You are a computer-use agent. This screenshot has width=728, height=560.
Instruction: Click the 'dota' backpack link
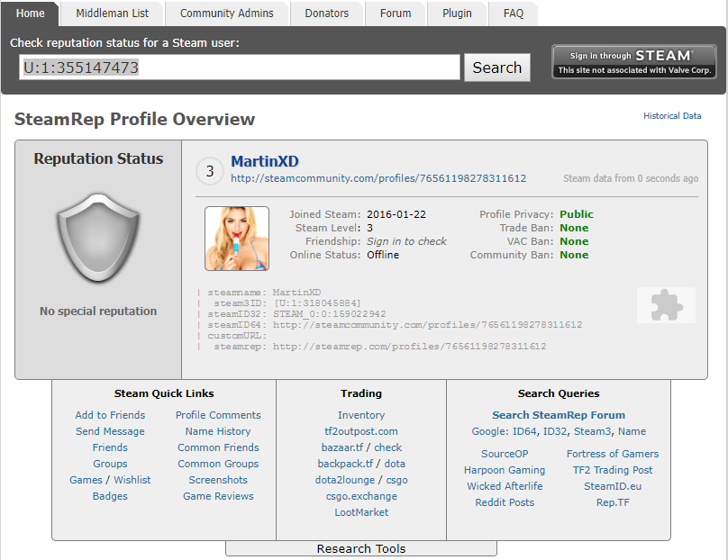(x=396, y=464)
